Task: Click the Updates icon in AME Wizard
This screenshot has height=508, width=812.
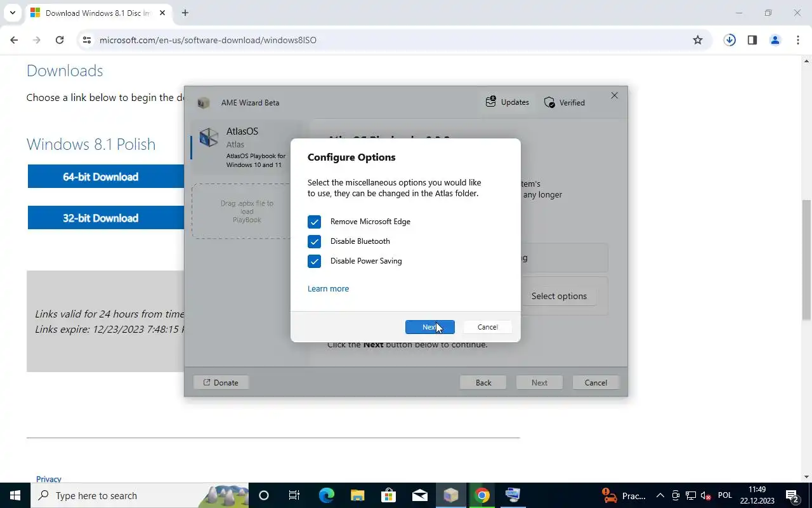Action: pos(491,102)
